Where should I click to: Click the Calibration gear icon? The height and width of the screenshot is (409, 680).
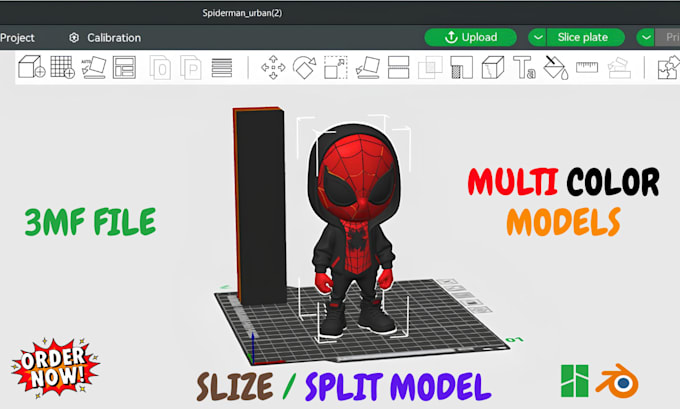click(x=74, y=38)
